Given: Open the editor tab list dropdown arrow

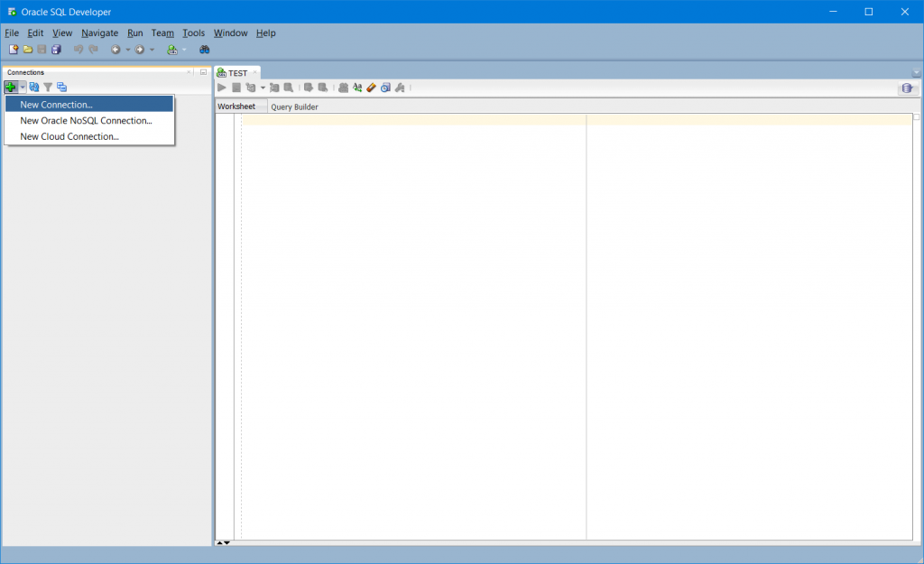Looking at the screenshot, I should click(916, 73).
